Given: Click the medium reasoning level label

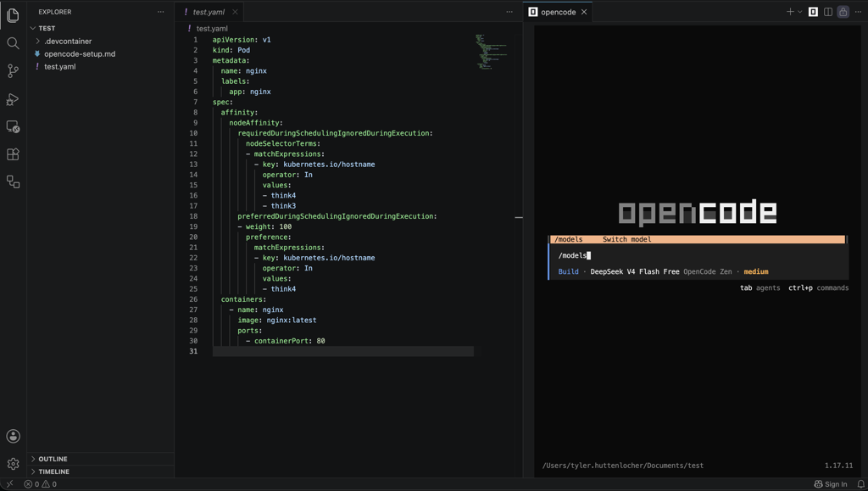Looking at the screenshot, I should (755, 271).
